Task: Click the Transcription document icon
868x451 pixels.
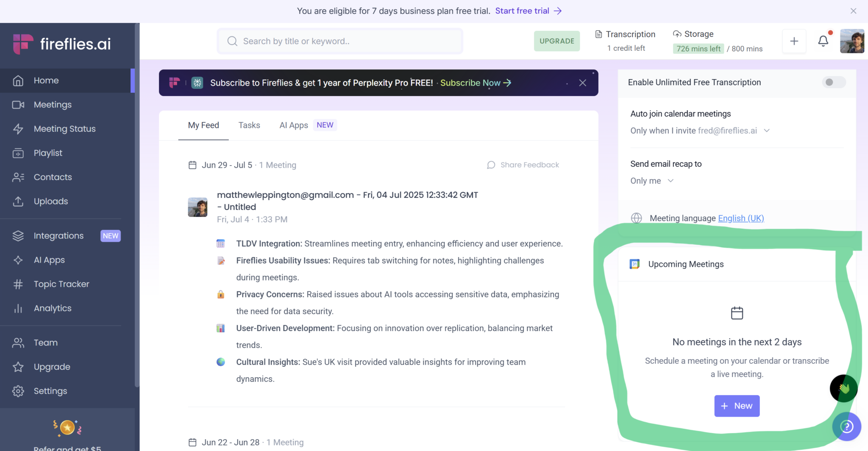Action: click(x=598, y=34)
